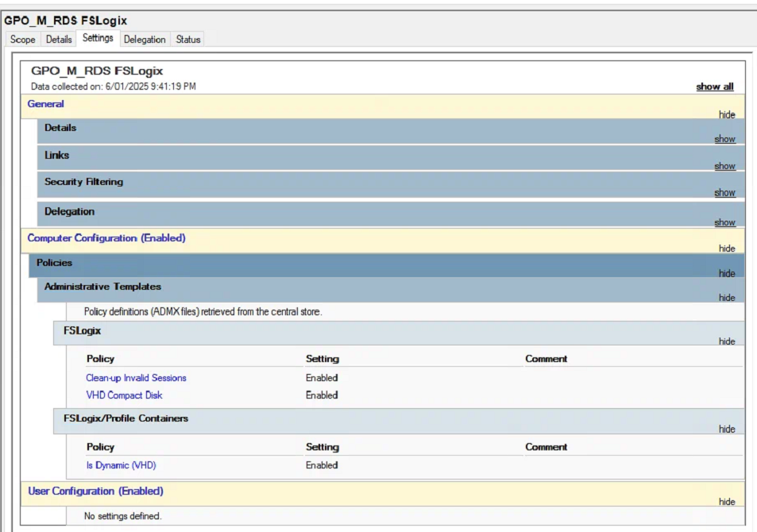Hide the FSLogix/Profile Containers group
Screen dimensions: 757x532
point(727,429)
